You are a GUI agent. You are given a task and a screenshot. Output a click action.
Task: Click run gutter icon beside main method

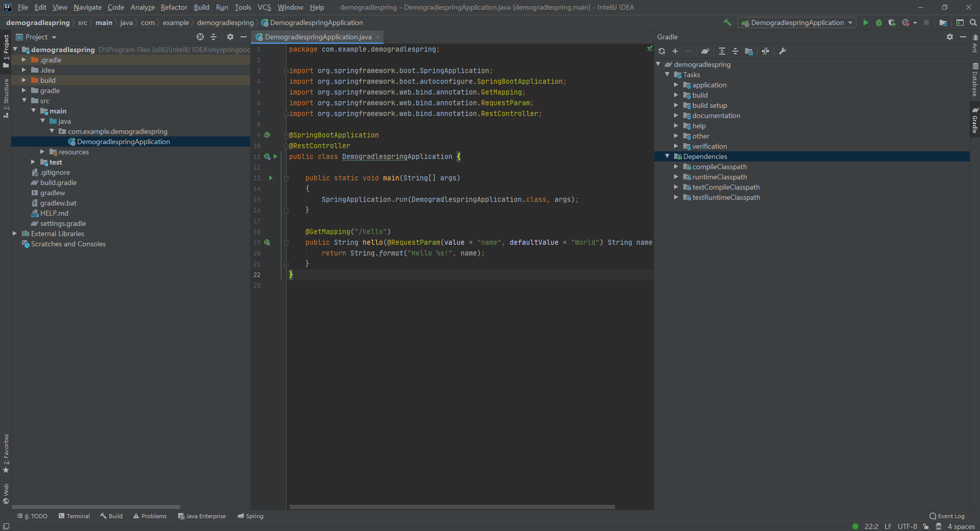click(x=271, y=178)
